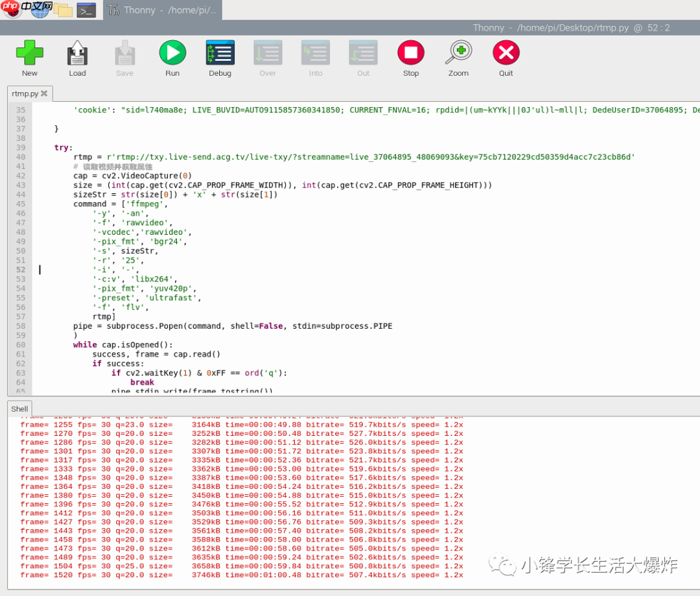Open the terminal from the top taskbar
This screenshot has height=596, width=700.
coord(86,10)
